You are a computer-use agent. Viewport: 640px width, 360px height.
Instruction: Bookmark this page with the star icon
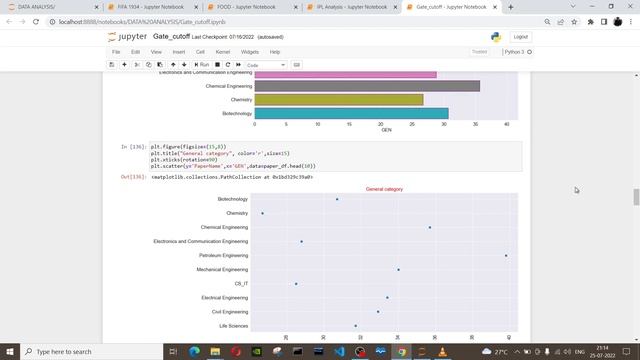(574, 22)
